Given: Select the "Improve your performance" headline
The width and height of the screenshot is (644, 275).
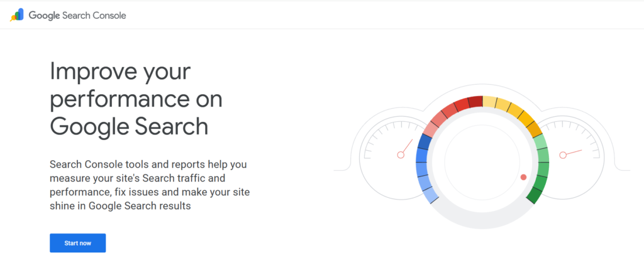Looking at the screenshot, I should [136, 99].
